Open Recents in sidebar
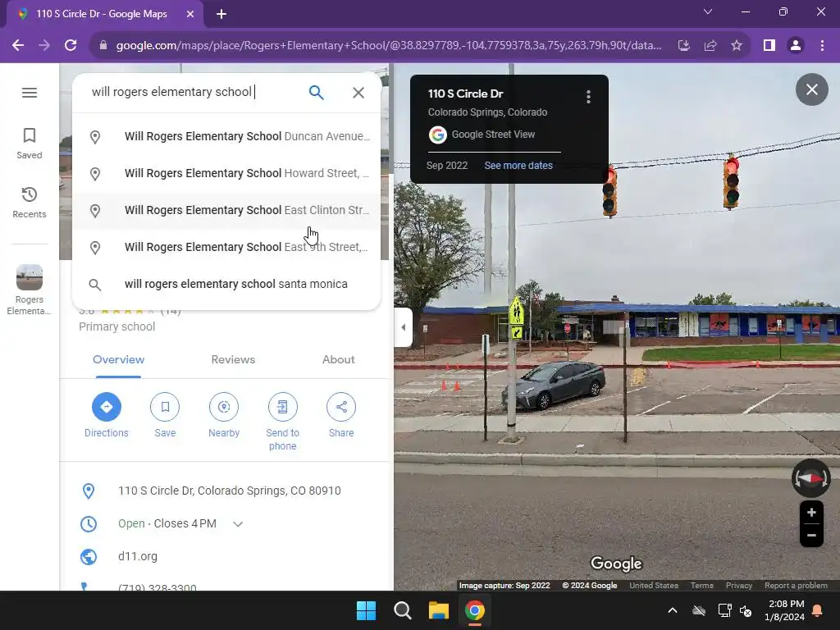 (30, 203)
